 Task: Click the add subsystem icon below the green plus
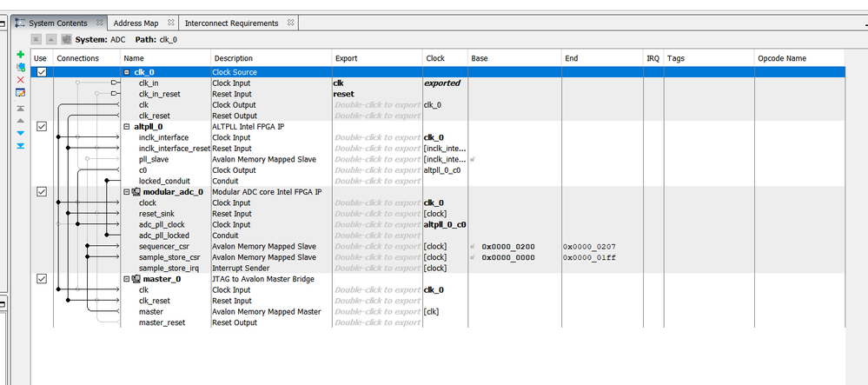(21, 67)
